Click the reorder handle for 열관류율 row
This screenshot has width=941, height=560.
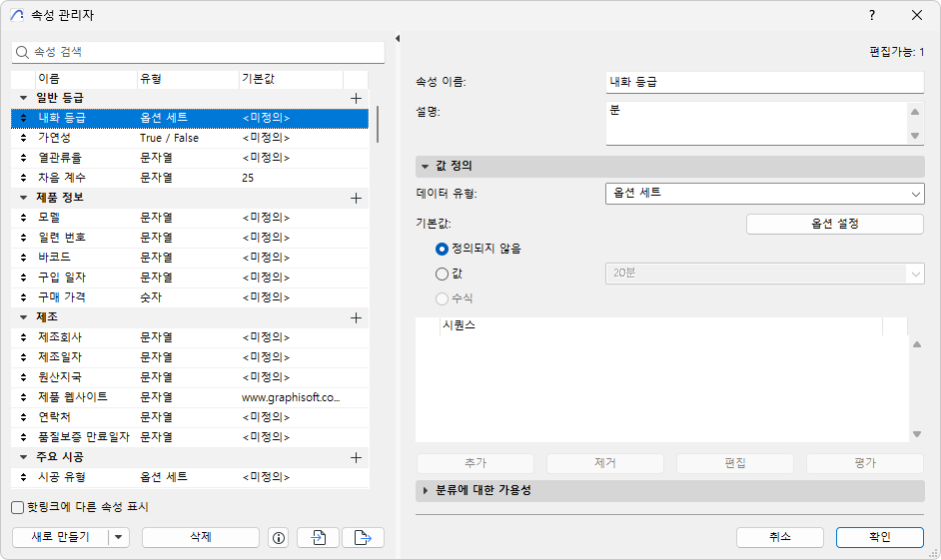(23, 158)
